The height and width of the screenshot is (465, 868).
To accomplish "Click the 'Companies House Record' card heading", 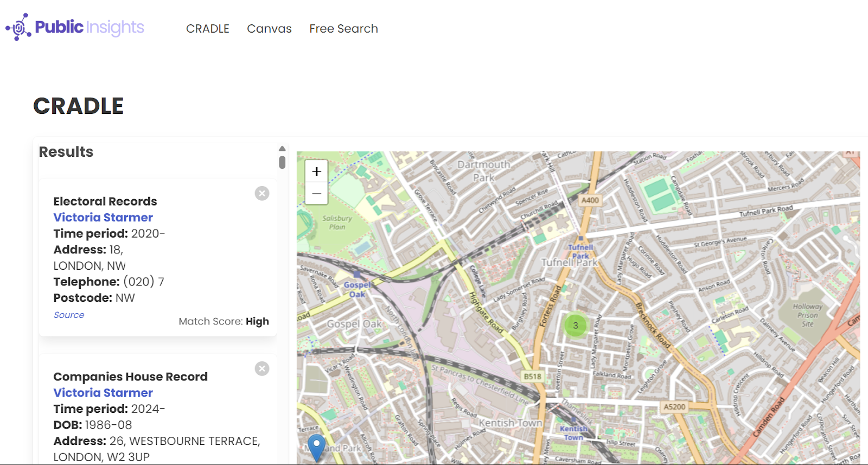I will 130,377.
